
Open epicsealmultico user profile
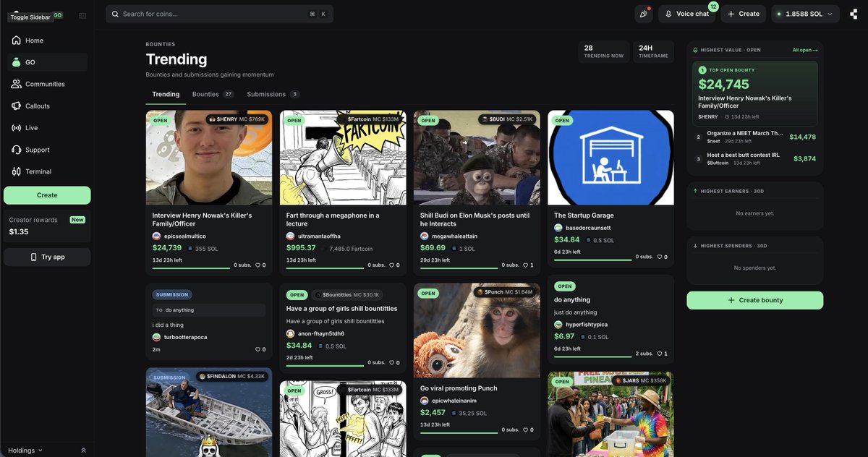tap(179, 236)
